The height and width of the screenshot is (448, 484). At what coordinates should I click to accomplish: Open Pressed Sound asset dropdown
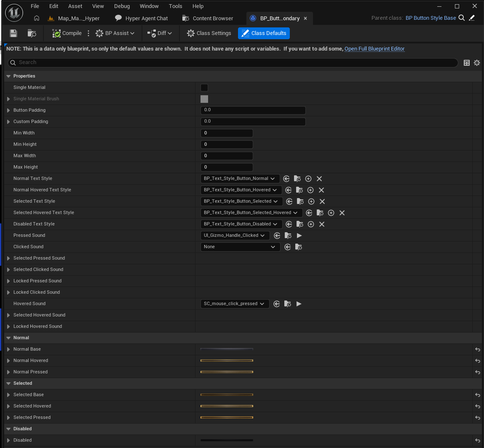[235, 236]
